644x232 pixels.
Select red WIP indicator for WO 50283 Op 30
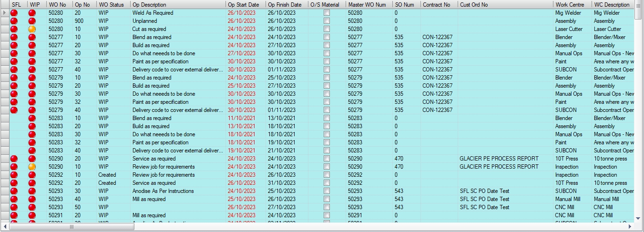click(x=32, y=134)
